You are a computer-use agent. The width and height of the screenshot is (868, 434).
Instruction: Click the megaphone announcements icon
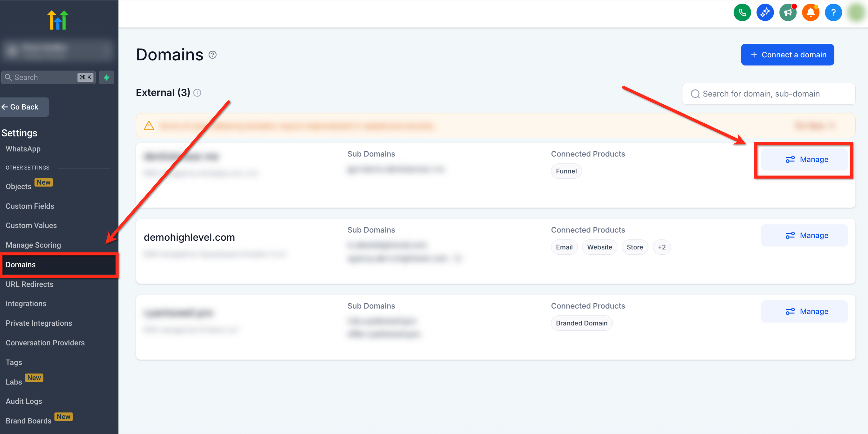click(x=788, y=13)
